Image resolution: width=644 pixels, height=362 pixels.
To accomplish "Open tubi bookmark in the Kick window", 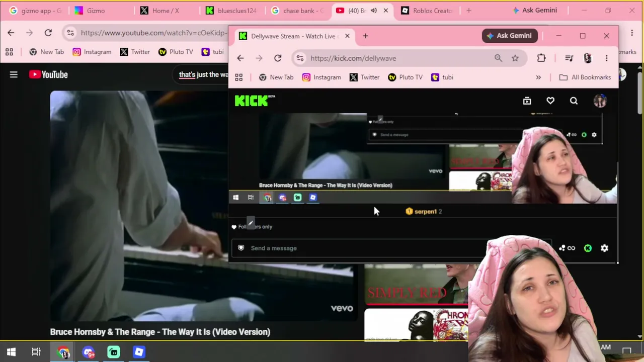I will pos(442,77).
